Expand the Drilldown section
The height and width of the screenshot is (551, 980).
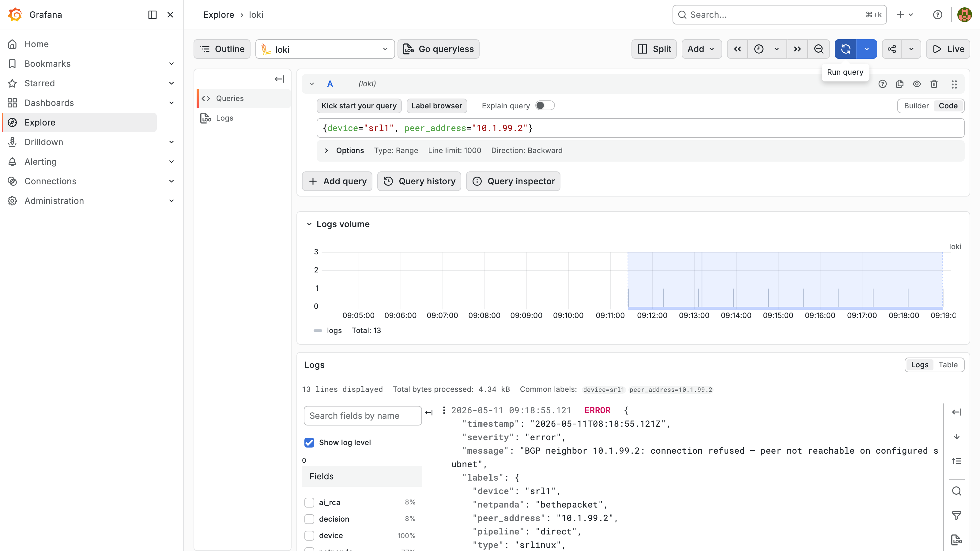pyautogui.click(x=171, y=142)
